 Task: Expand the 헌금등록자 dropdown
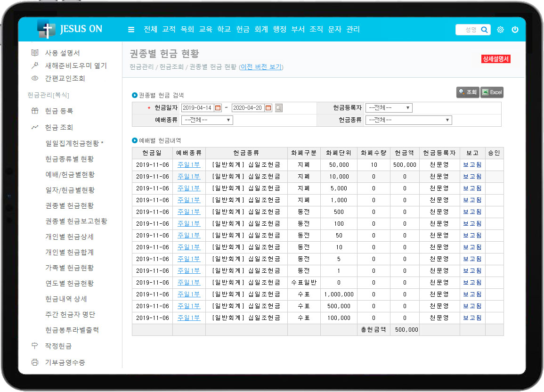click(389, 108)
